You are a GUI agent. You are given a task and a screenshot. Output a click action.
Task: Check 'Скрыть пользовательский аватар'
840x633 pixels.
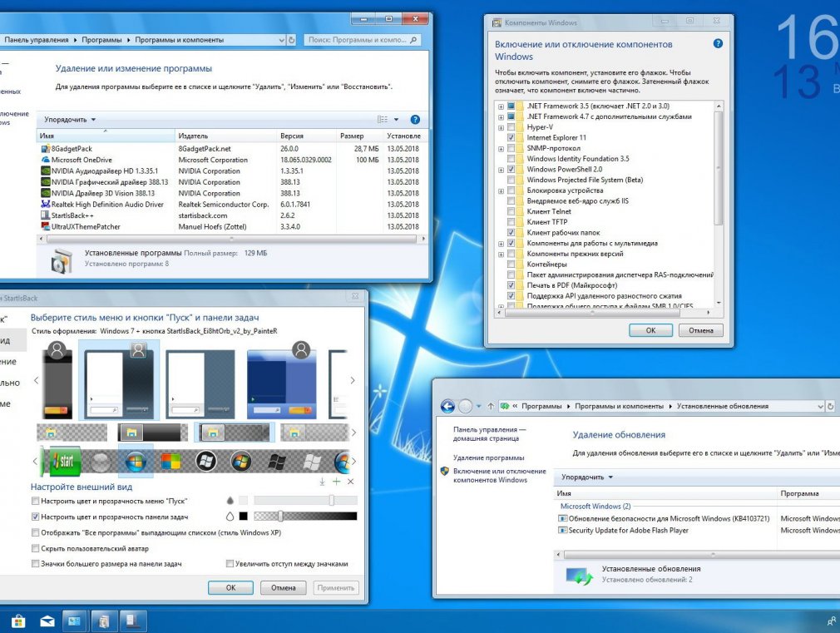(x=36, y=548)
